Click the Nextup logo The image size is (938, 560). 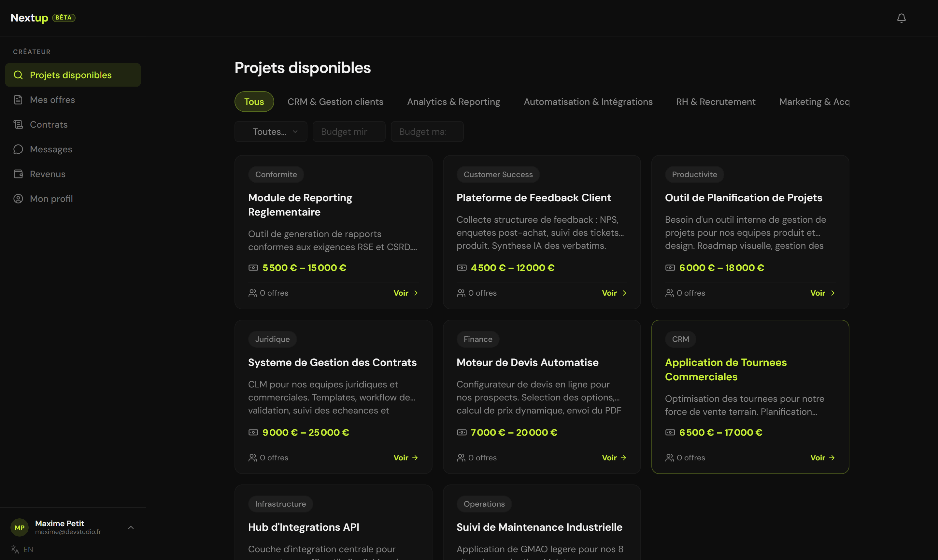coord(29,18)
